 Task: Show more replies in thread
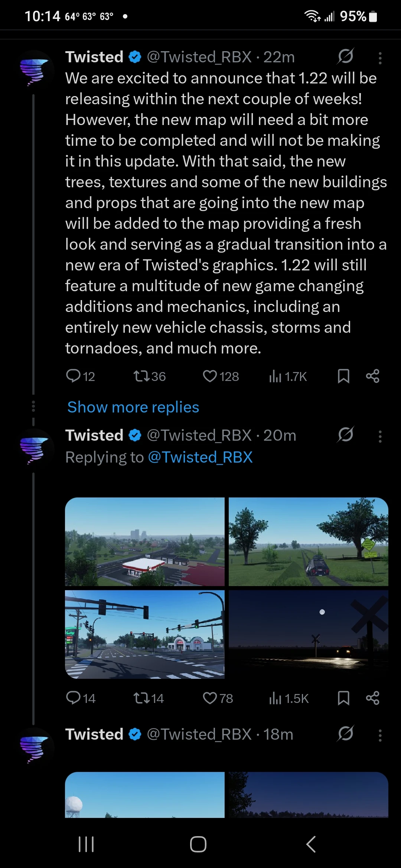pos(133,407)
